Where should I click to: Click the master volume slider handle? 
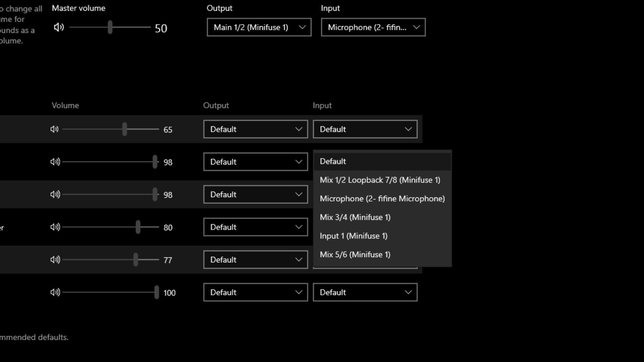pos(110,27)
